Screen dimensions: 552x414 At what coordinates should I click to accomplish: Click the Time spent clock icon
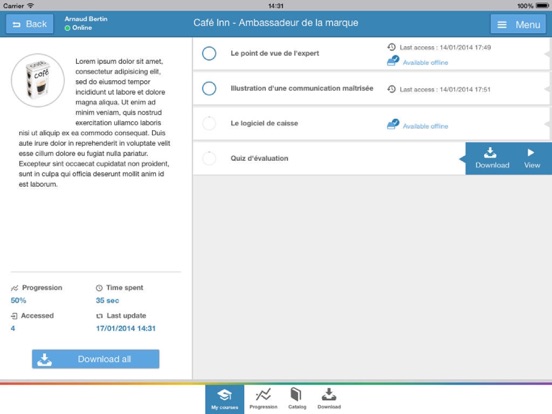click(99, 288)
